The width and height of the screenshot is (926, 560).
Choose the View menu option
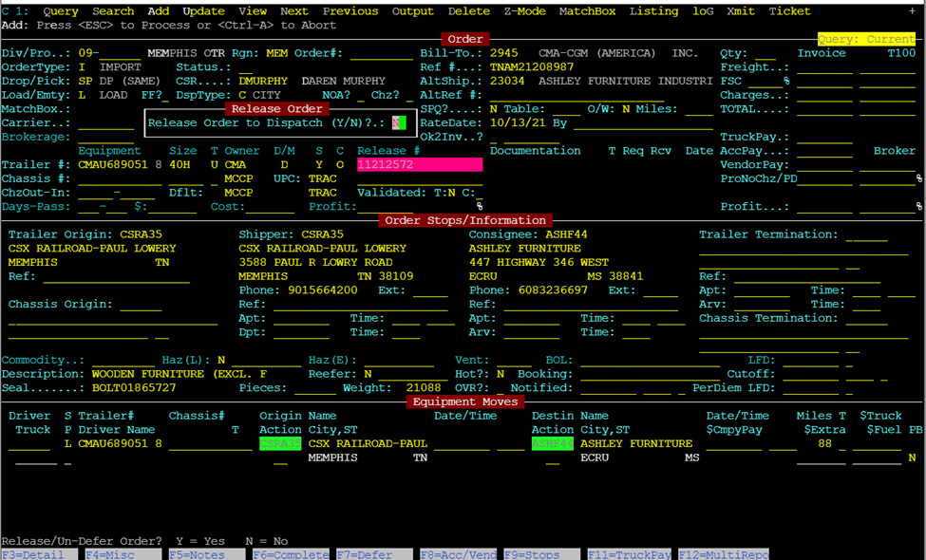pos(253,11)
